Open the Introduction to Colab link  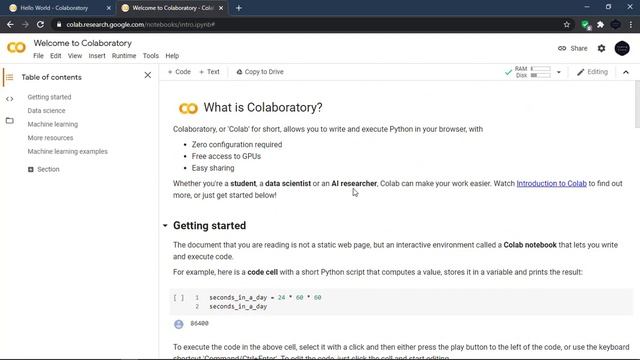(551, 184)
